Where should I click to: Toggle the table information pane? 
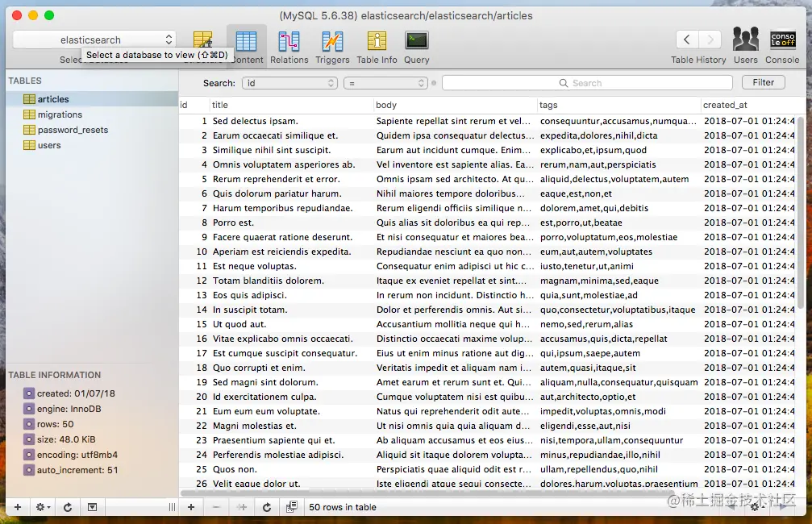(x=92, y=507)
